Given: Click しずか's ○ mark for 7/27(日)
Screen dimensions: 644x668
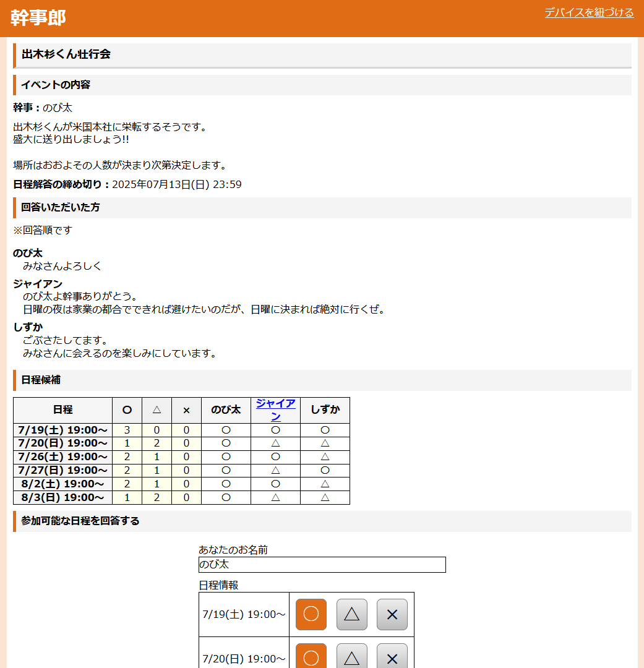Looking at the screenshot, I should coord(325,470).
